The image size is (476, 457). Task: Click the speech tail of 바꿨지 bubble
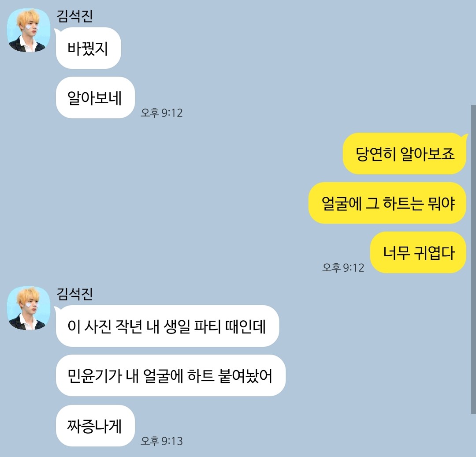[56, 31]
